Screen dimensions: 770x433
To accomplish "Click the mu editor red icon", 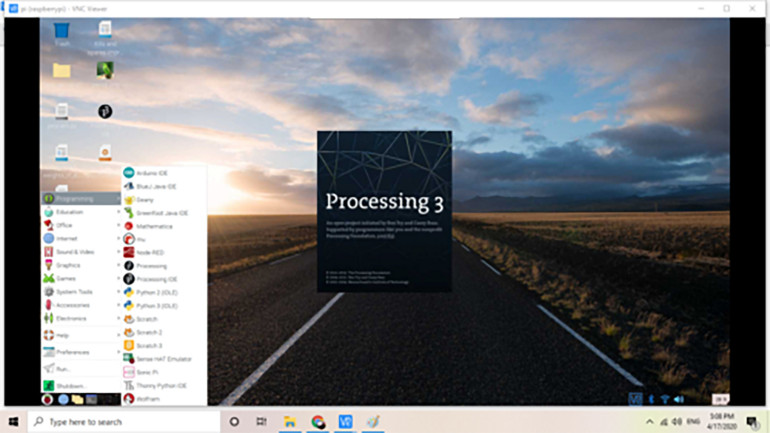I will coord(129,239).
